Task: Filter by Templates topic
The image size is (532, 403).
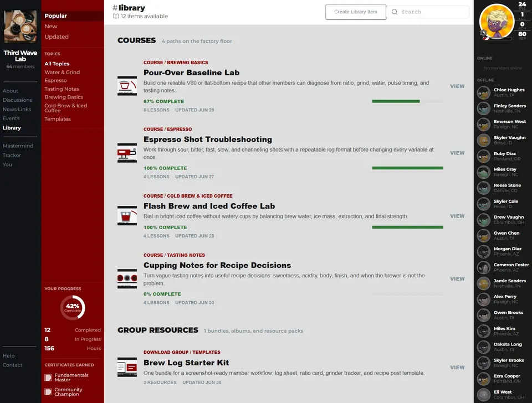Action: pos(58,119)
